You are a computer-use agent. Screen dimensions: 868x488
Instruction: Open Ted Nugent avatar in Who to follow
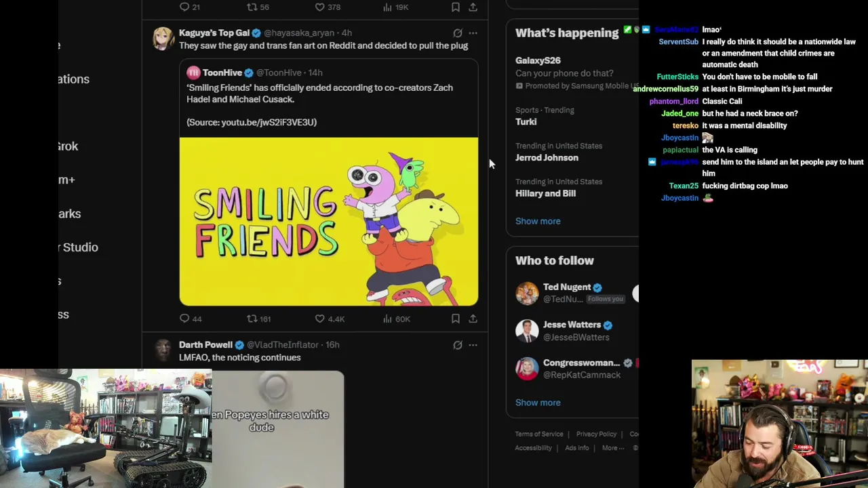pyautogui.click(x=527, y=293)
